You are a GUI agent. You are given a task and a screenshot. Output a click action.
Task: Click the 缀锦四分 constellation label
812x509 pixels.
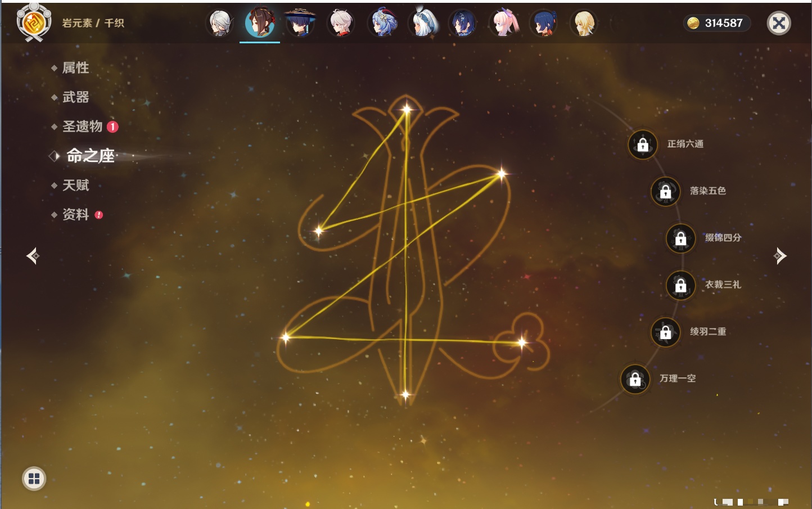coord(723,238)
